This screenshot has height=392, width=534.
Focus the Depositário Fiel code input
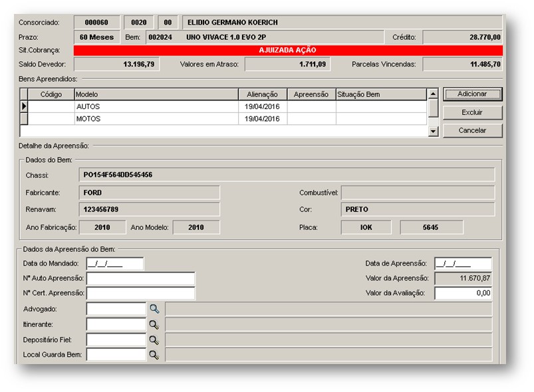[116, 340]
